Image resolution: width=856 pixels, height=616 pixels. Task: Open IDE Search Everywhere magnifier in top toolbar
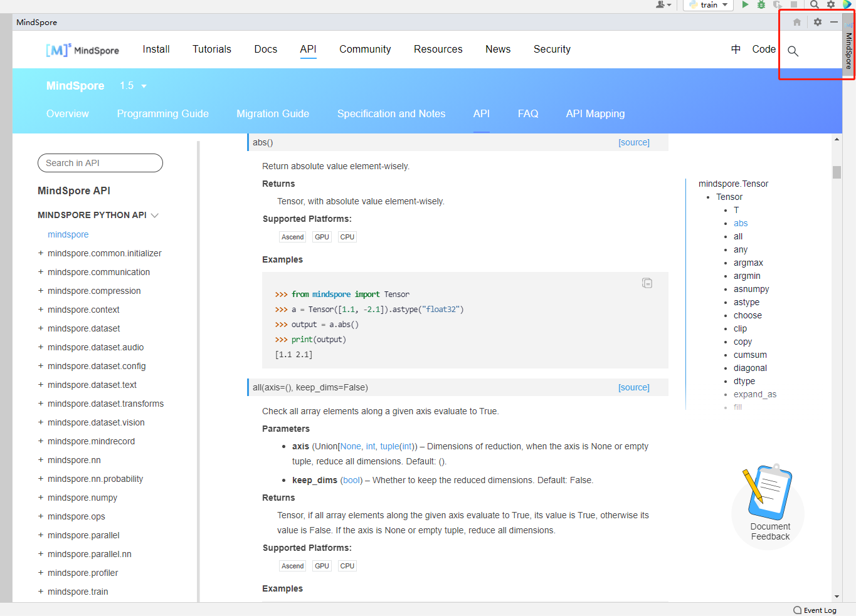pyautogui.click(x=814, y=4)
